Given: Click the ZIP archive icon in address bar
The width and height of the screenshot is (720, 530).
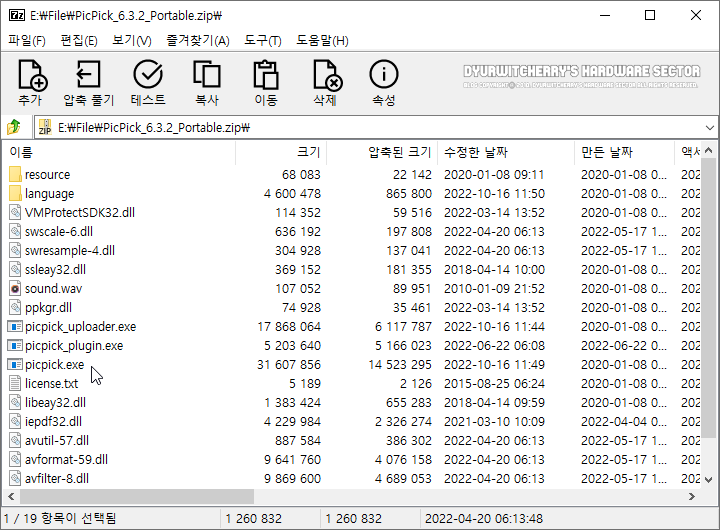Looking at the screenshot, I should pyautogui.click(x=45, y=127).
